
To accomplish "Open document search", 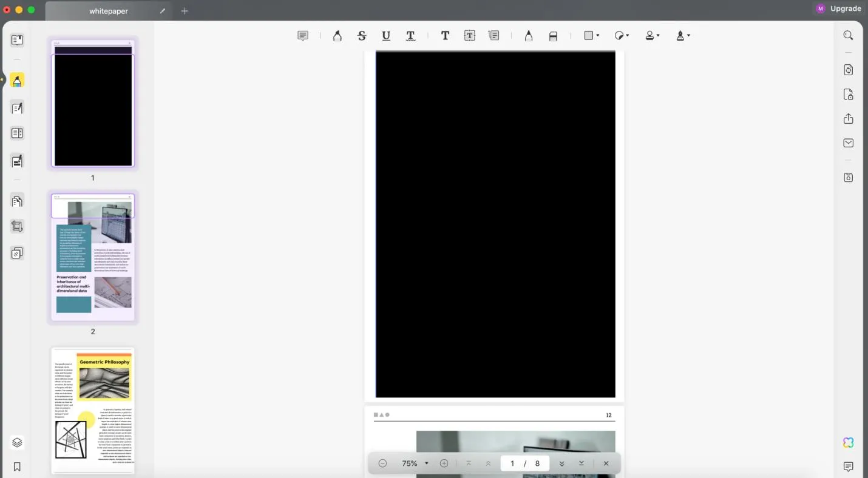I will coord(848,35).
